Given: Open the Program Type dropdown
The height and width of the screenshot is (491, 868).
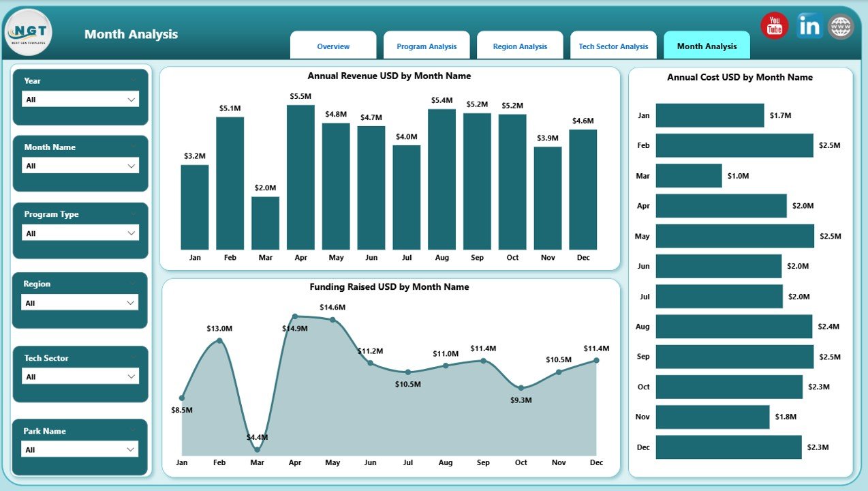Looking at the screenshot, I should tap(134, 233).
